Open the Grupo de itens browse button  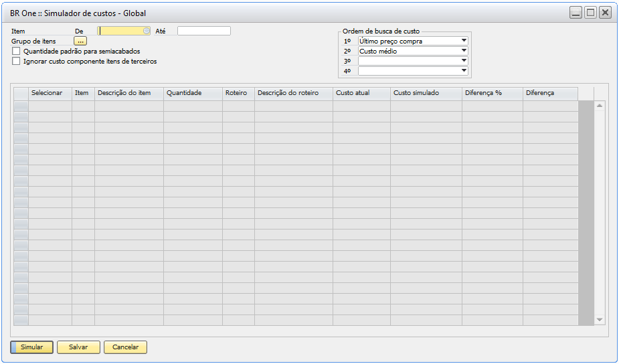80,41
